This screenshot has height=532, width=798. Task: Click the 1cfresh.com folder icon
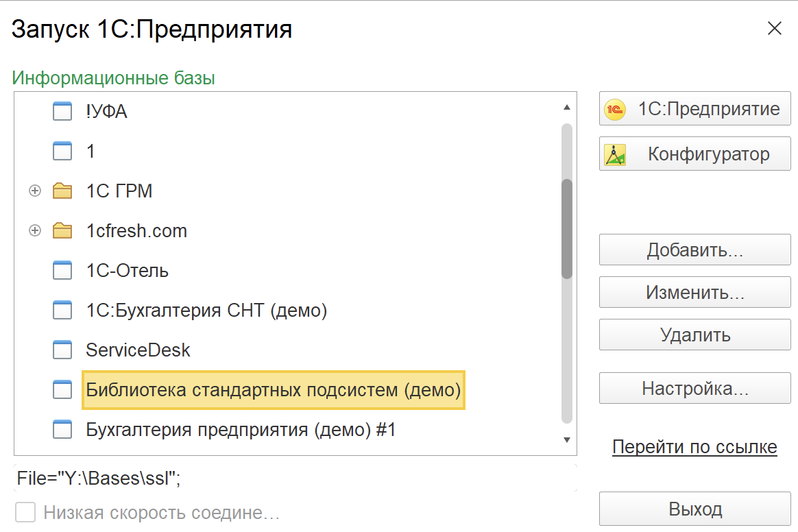(62, 231)
